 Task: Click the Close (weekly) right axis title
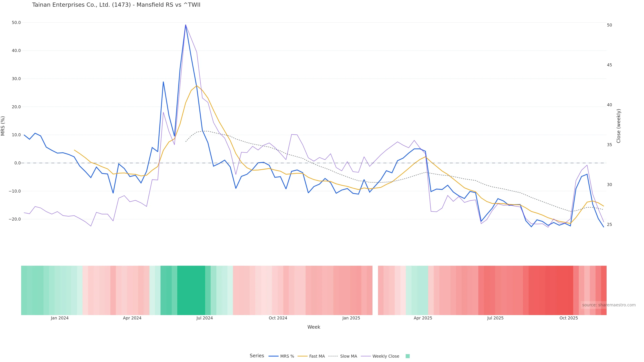pos(619,126)
